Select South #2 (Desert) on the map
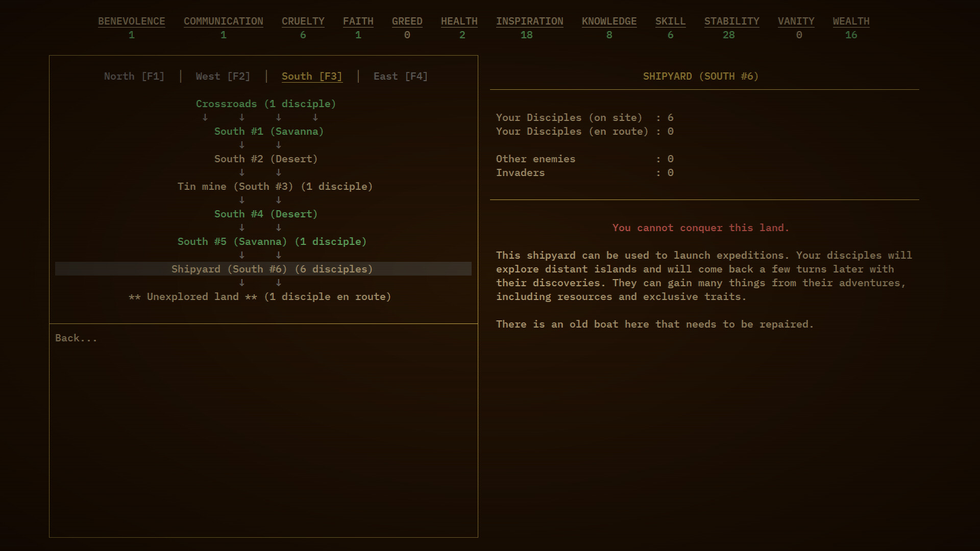The width and height of the screenshot is (980, 551). pyautogui.click(x=265, y=159)
